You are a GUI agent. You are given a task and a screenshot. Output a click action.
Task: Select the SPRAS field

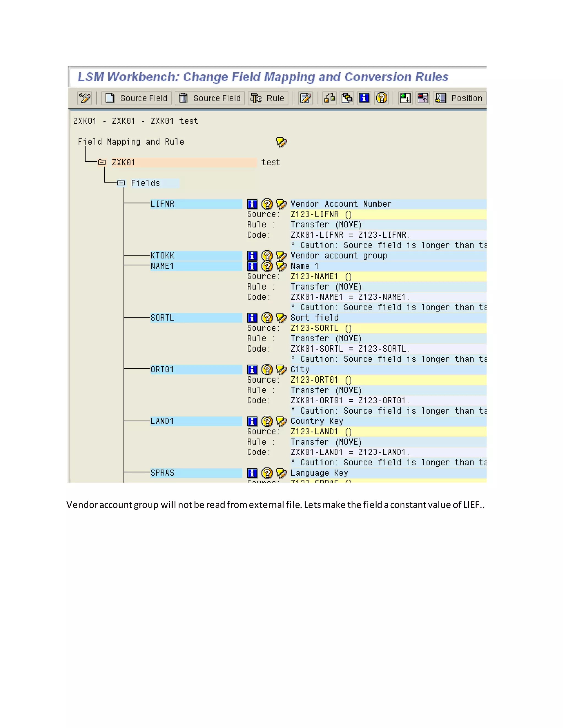196,473
